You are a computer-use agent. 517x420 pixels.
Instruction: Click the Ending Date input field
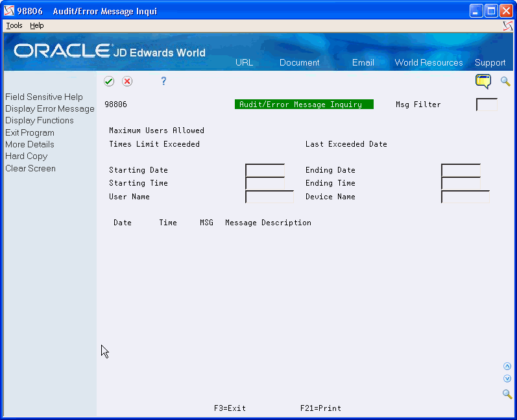[x=461, y=170]
